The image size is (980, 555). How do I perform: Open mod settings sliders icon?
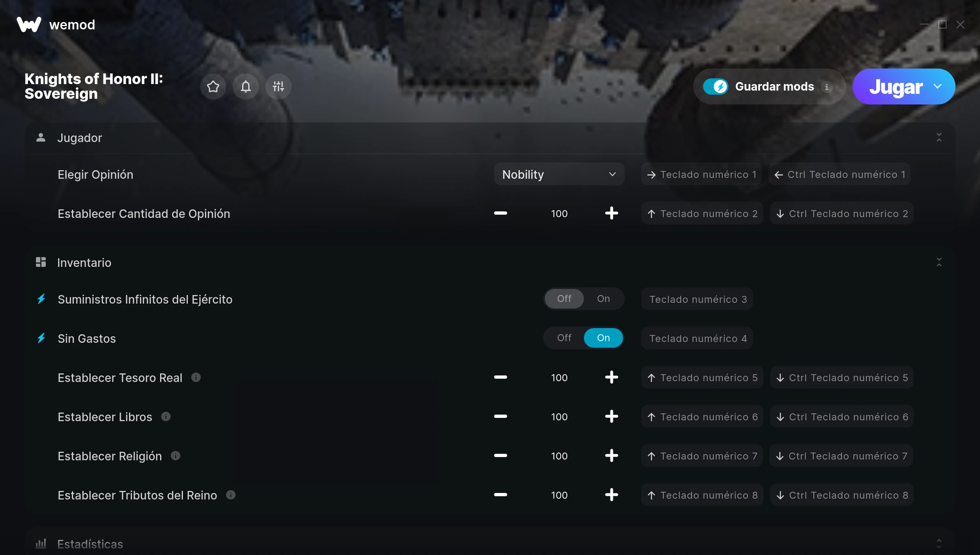click(x=278, y=87)
